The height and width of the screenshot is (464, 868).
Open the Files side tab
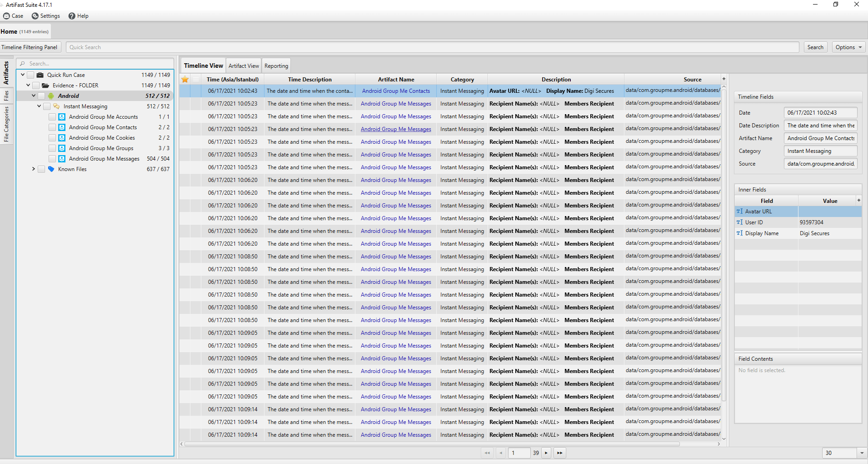[6, 96]
